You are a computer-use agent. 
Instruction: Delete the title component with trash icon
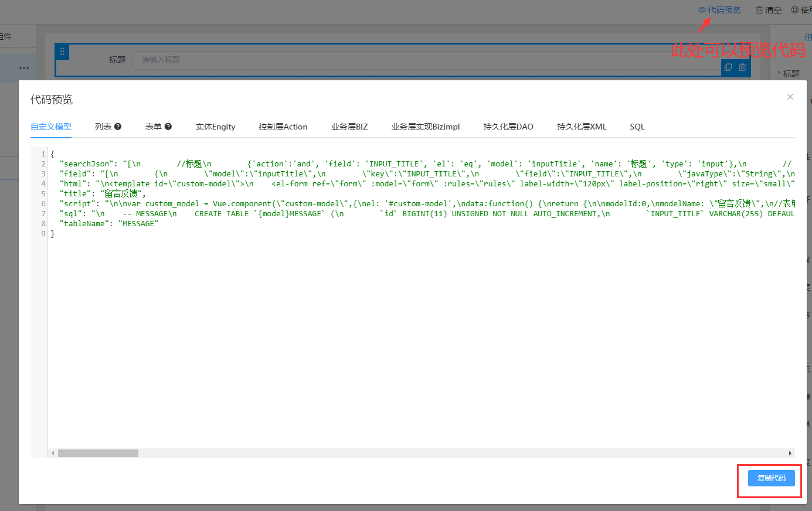coord(742,67)
